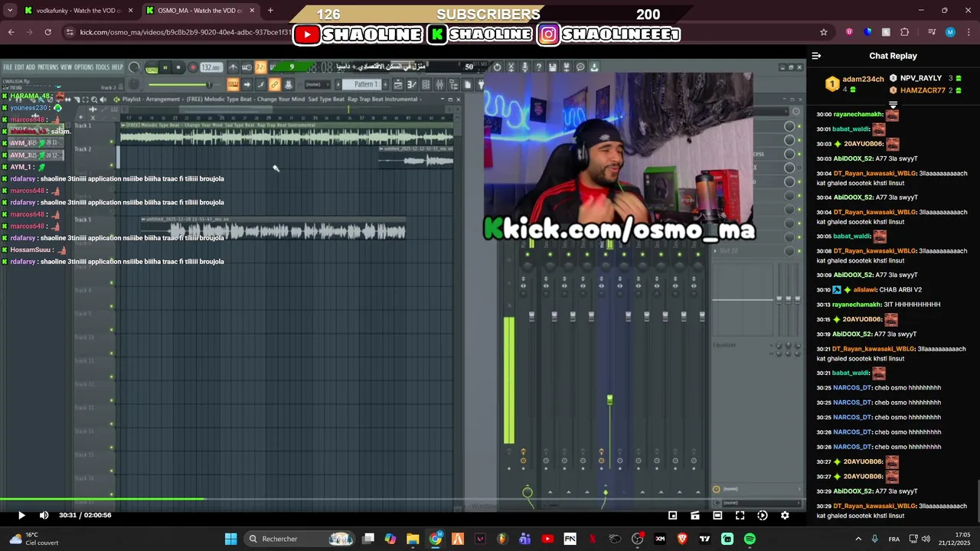
Task: Open the browser media control button
Action: click(x=932, y=32)
